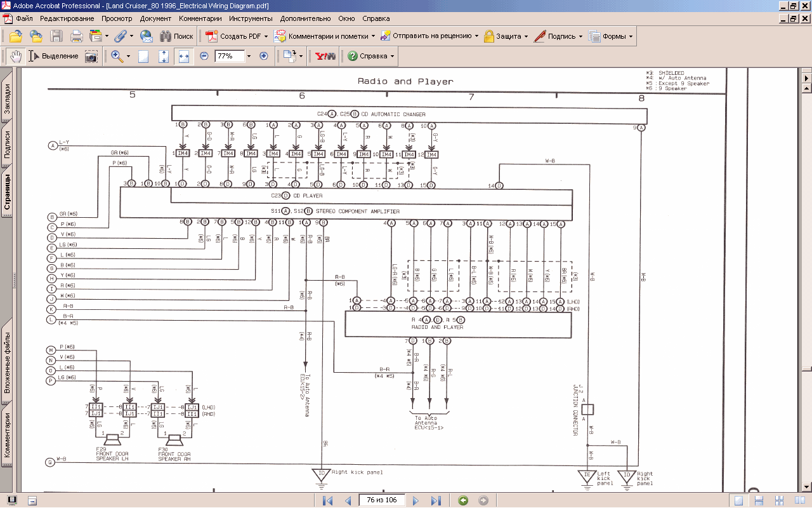Select the Zoom In magnifier tool
Image resolution: width=812 pixels, height=508 pixels.
click(117, 56)
